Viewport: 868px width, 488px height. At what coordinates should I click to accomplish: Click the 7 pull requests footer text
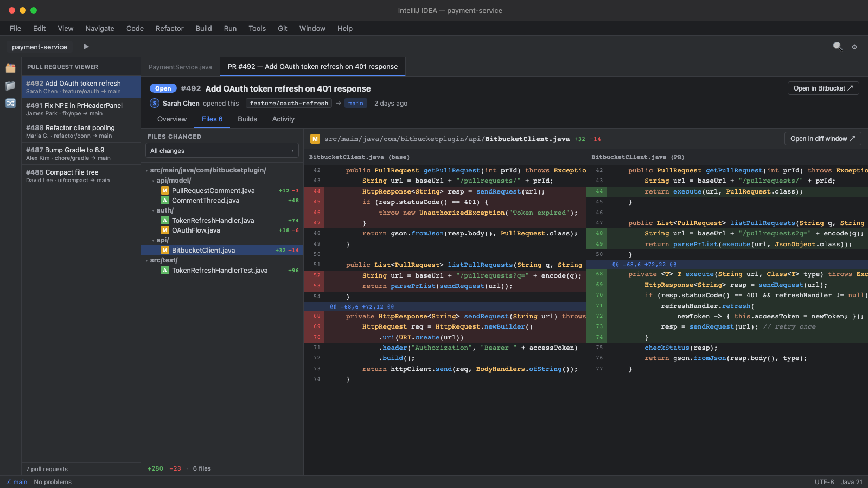point(47,469)
